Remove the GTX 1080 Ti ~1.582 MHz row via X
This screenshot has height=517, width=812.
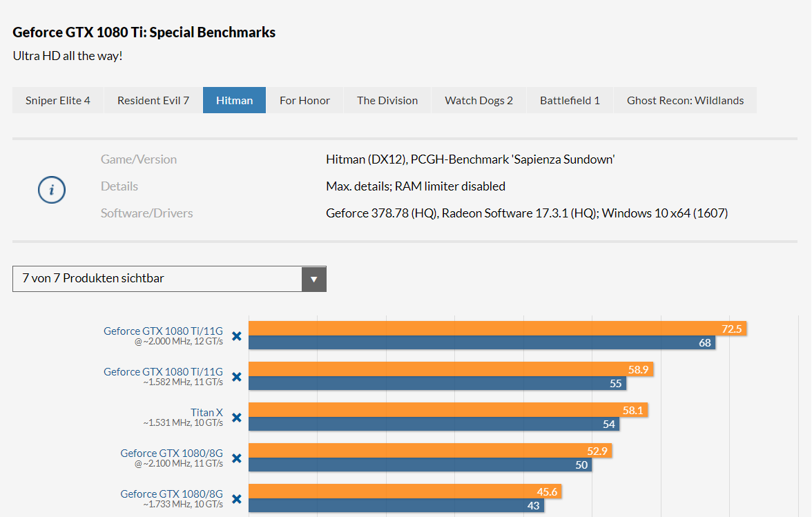(x=237, y=377)
